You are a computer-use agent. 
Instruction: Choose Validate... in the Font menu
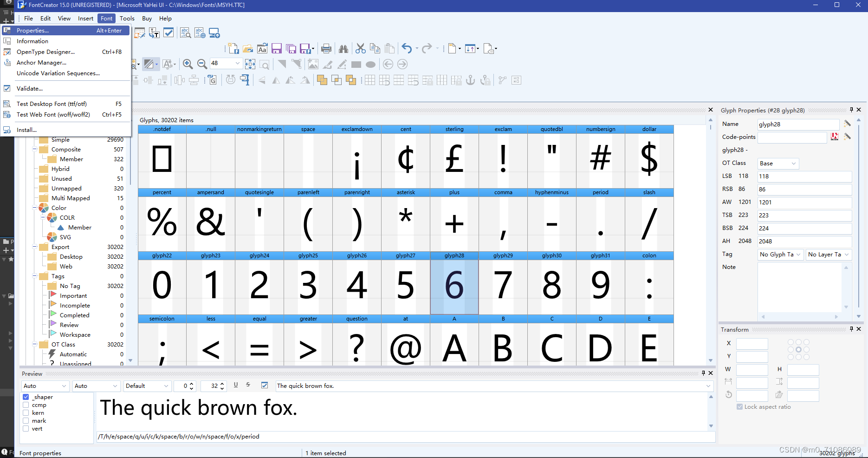[30, 89]
